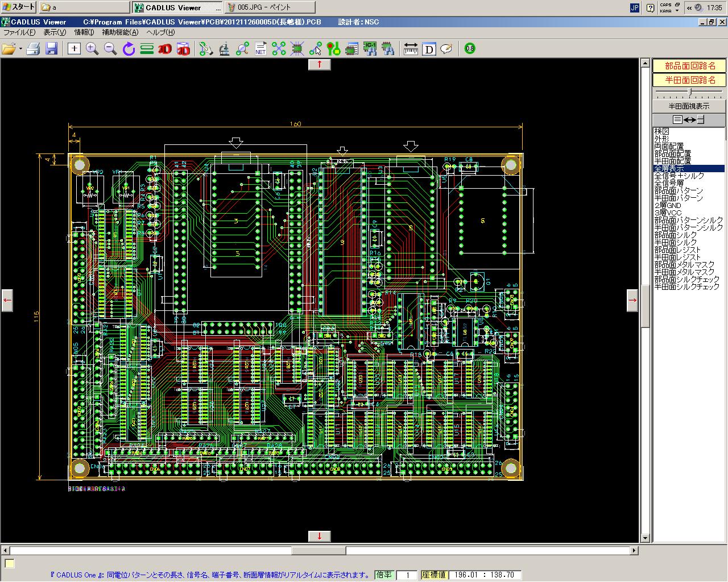Click the red up-arrow pan button
This screenshot has width=728, height=582.
320,64
